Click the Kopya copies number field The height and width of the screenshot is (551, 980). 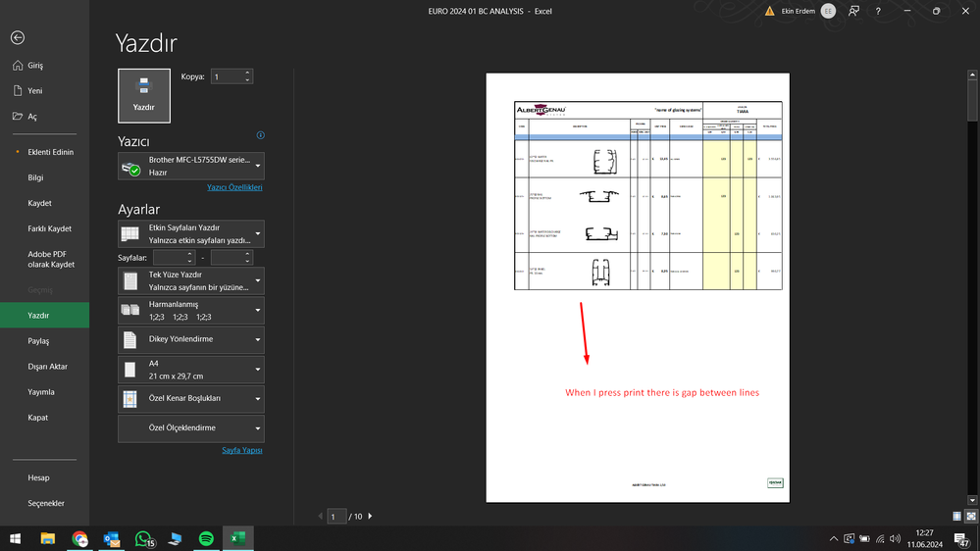click(227, 76)
